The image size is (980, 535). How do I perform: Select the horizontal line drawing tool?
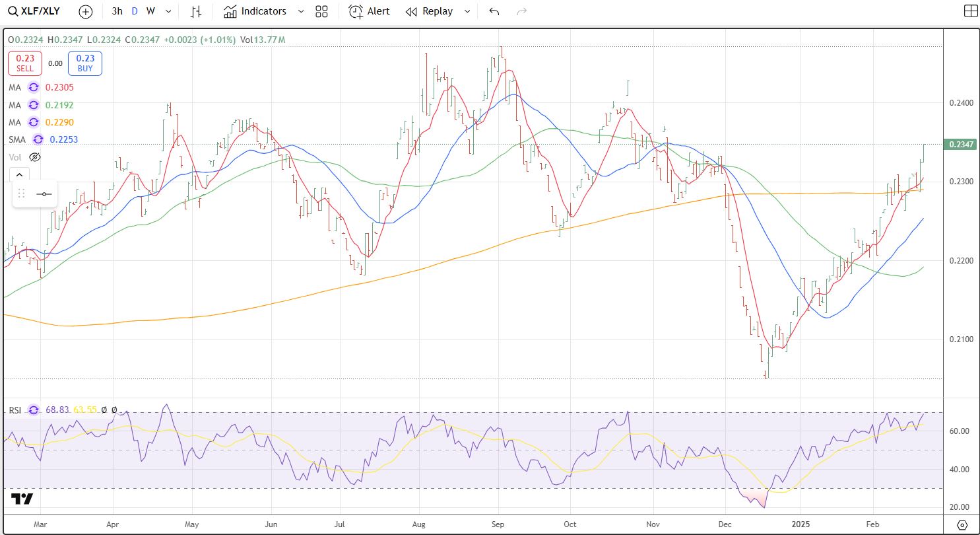click(x=44, y=194)
